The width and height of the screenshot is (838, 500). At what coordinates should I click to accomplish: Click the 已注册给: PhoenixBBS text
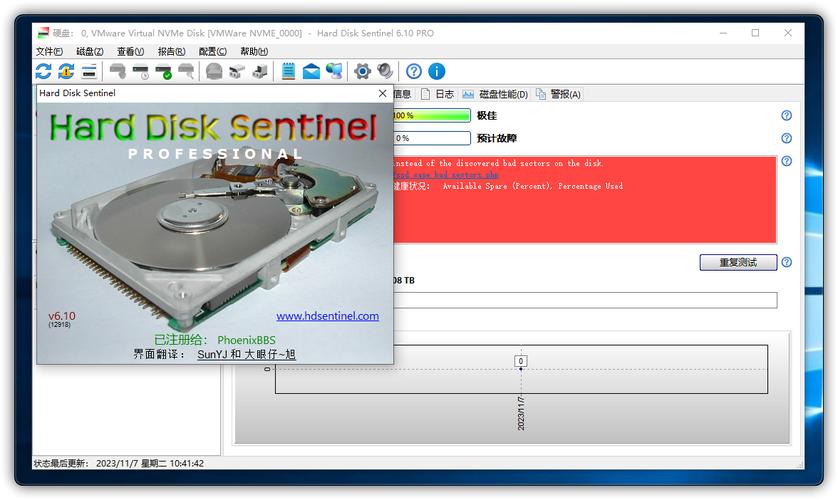[x=215, y=340]
